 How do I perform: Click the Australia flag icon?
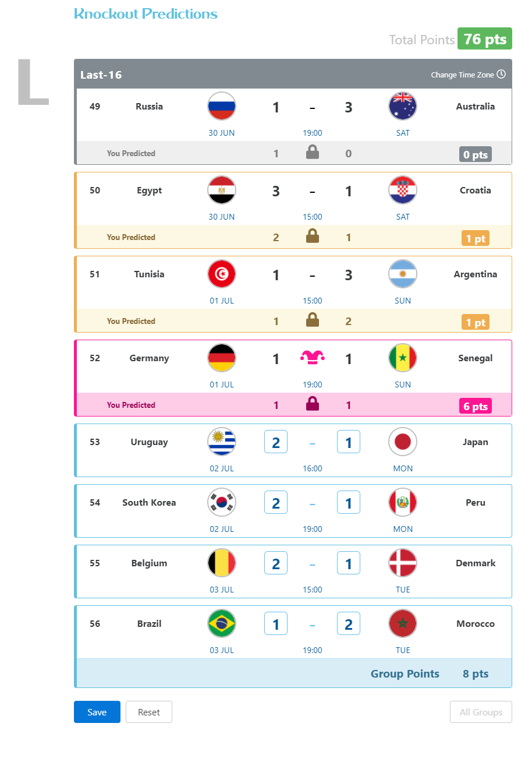403,107
